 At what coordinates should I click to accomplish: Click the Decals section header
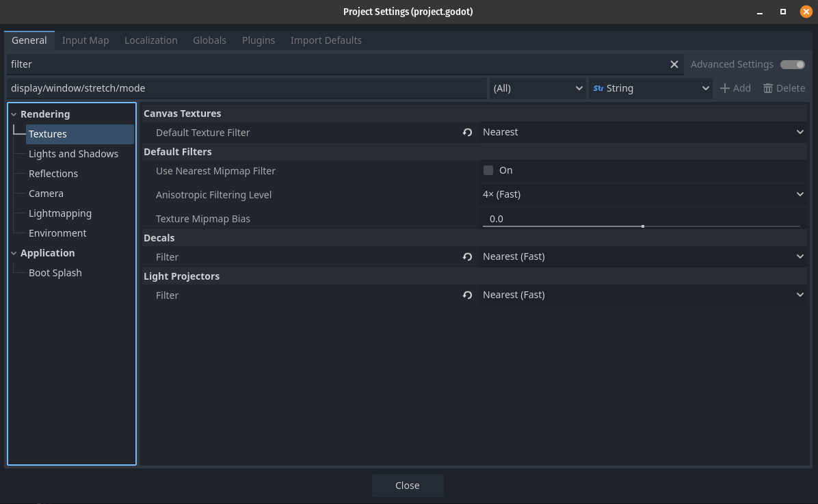[159, 238]
